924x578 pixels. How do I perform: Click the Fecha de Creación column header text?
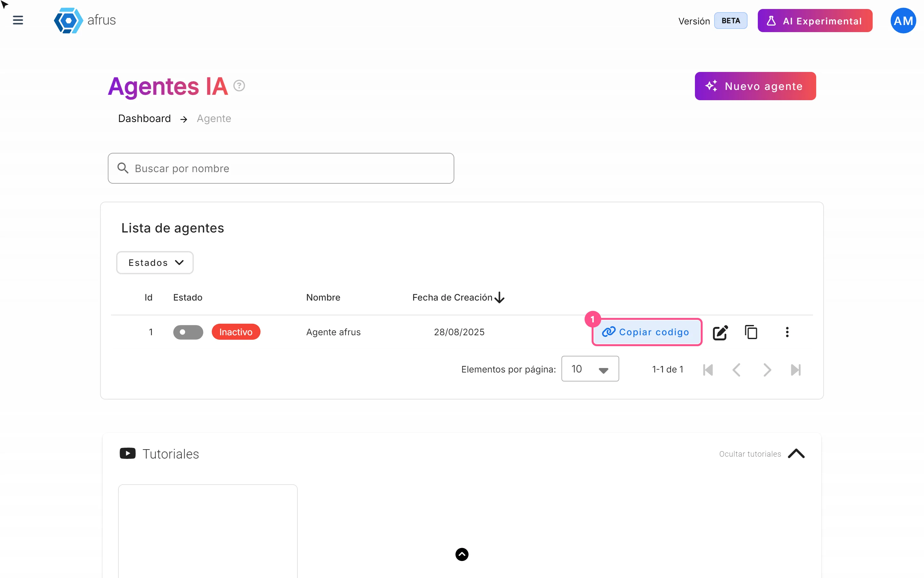[x=452, y=297]
